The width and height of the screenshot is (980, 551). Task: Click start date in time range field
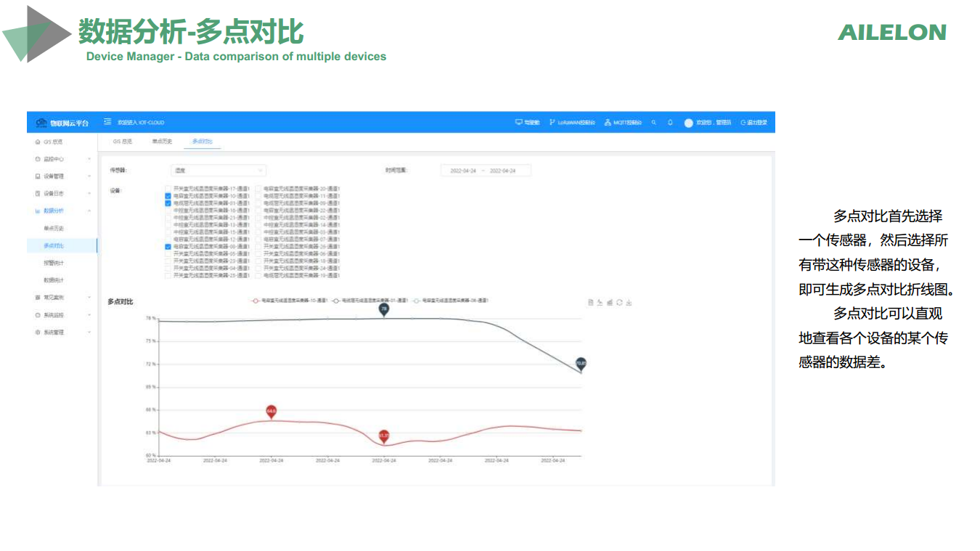coord(463,171)
